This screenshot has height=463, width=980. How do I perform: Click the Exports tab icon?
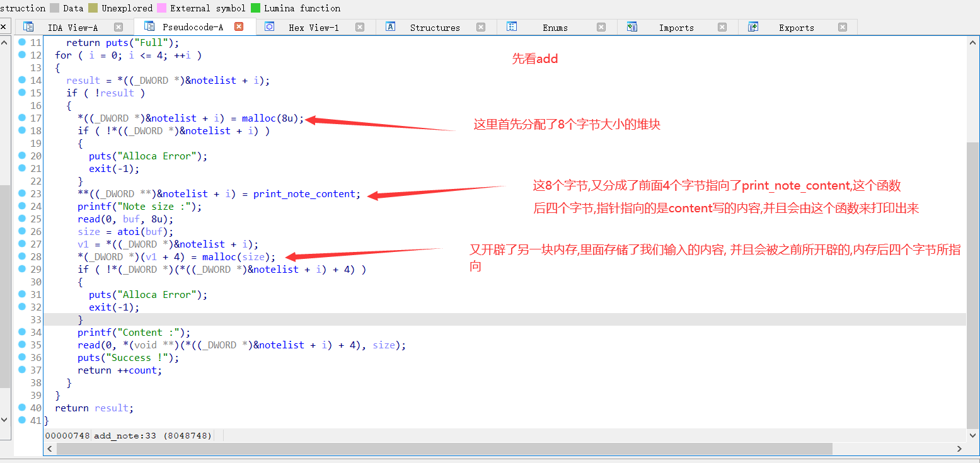pos(752,26)
